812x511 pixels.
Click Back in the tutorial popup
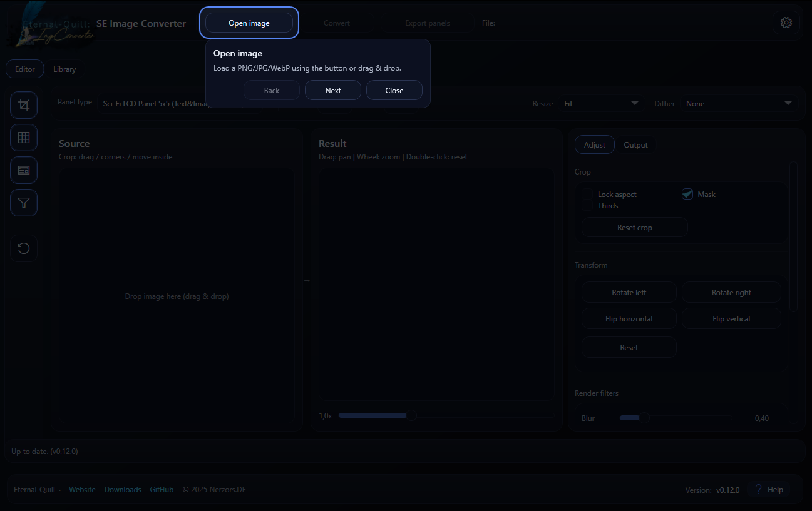coord(272,91)
